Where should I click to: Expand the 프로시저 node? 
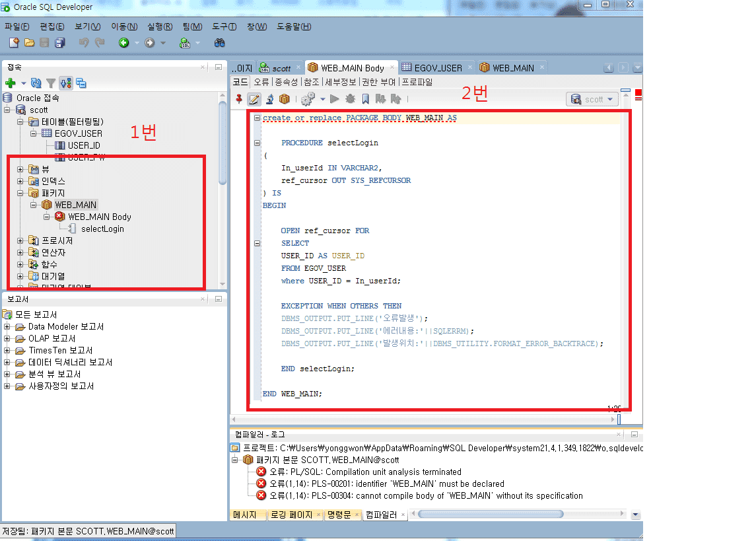[20, 240]
